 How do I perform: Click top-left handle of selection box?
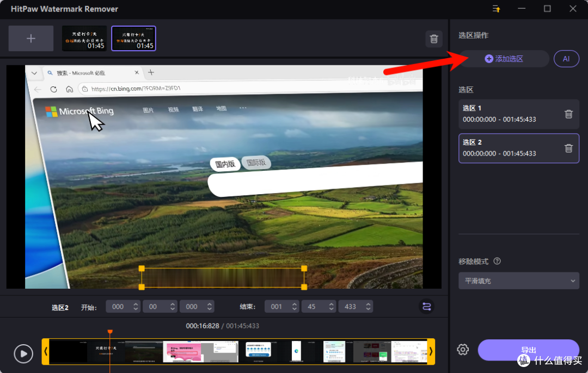[142, 269]
